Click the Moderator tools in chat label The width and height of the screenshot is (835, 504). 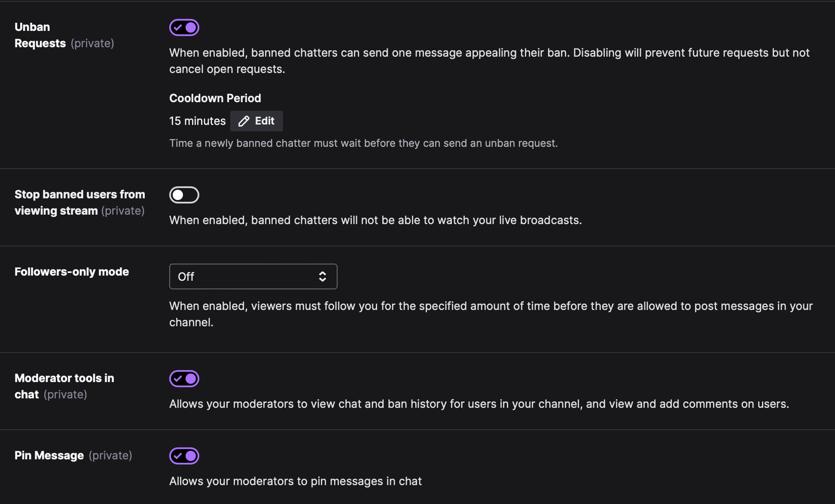(x=64, y=386)
